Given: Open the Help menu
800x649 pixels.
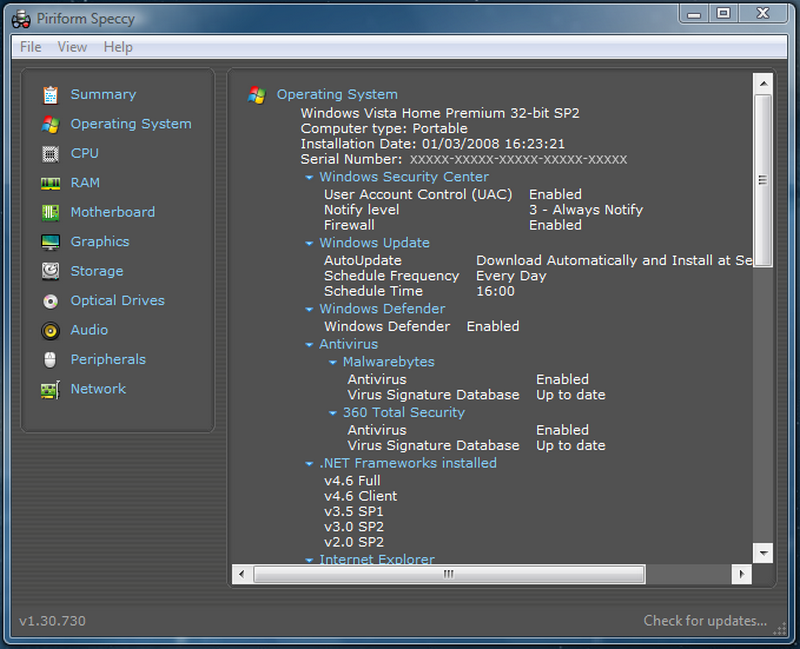Looking at the screenshot, I should coord(118,47).
